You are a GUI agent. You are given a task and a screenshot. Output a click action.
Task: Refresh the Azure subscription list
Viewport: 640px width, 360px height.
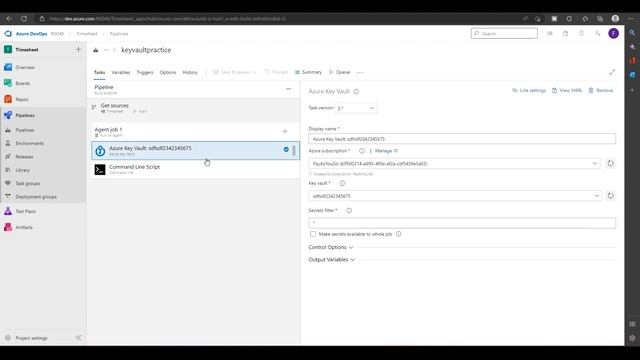(x=610, y=163)
